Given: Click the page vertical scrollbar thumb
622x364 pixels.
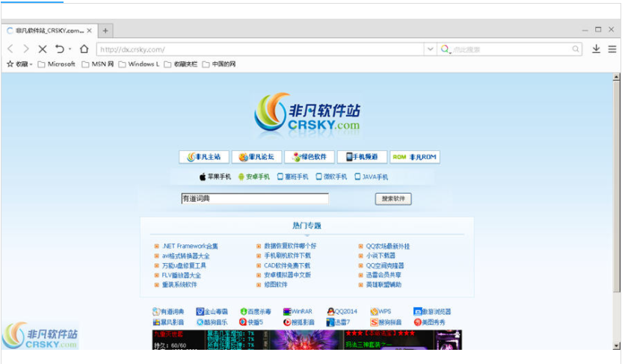Looking at the screenshot, I should [616, 186].
